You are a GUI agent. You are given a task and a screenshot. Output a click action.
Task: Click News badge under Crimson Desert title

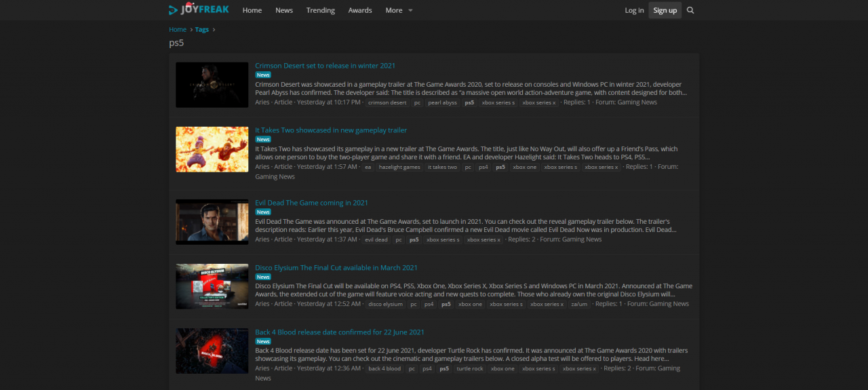263,75
